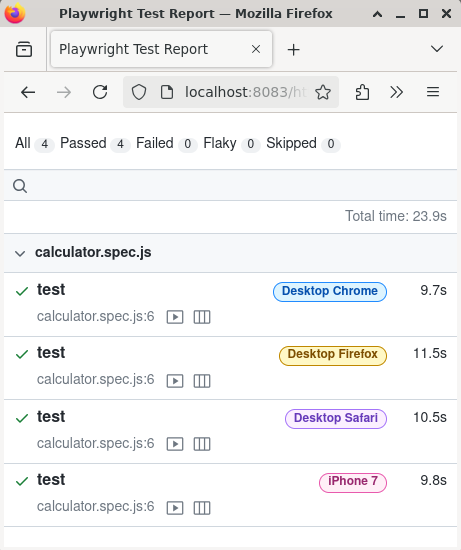Collapse the calculator.spec.js file group
Screen dimensions: 461x550
(20, 253)
